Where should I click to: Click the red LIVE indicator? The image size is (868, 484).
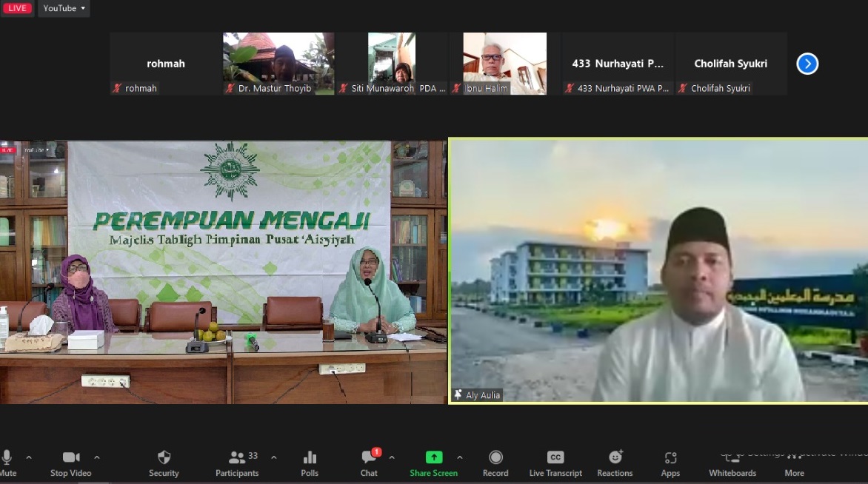tap(17, 9)
